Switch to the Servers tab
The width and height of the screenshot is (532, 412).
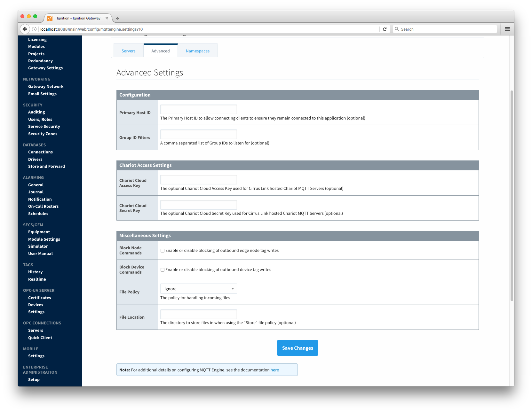129,51
